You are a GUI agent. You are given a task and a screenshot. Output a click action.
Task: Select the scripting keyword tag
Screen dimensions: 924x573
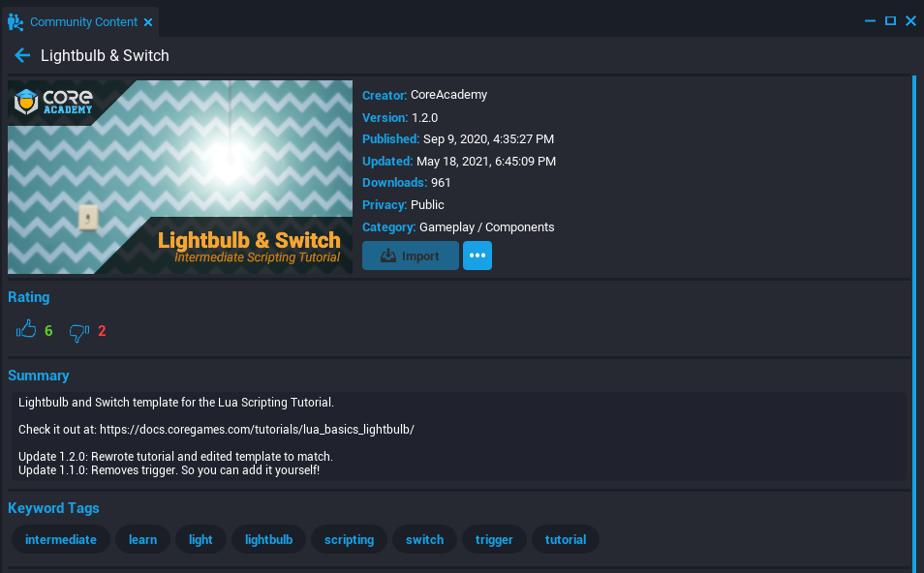pos(349,539)
